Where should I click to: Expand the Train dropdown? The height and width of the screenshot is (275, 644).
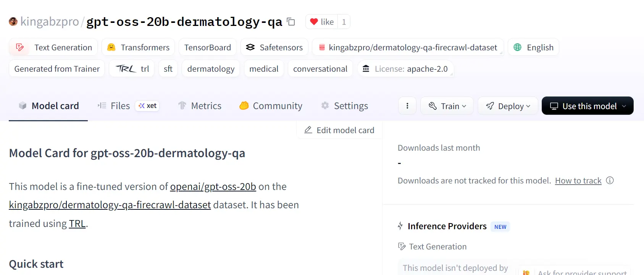447,106
